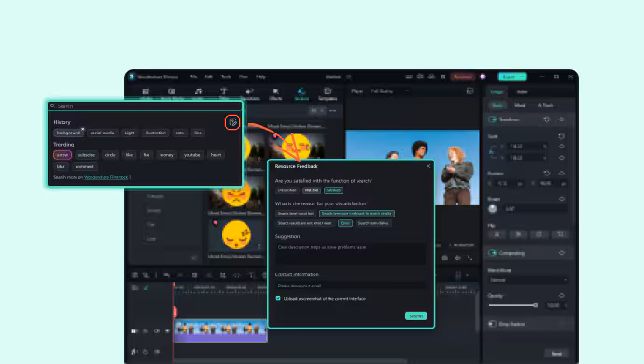This screenshot has width=644, height=364.
Task: Open the Templates tab icon
Action: pos(328,91)
